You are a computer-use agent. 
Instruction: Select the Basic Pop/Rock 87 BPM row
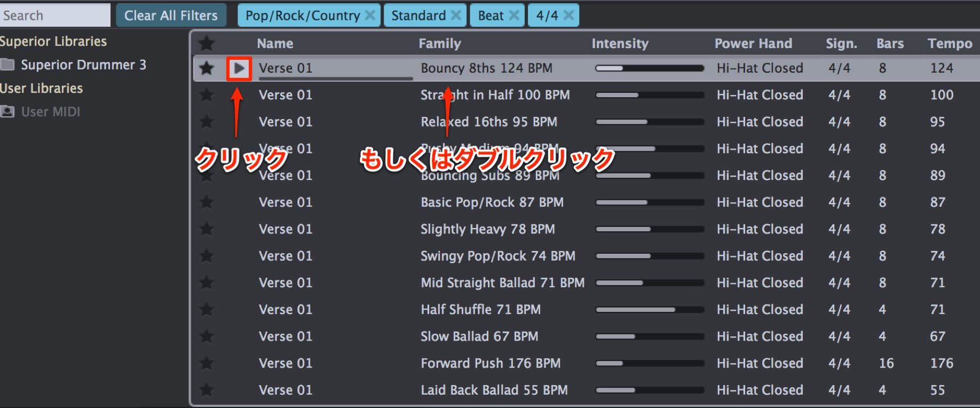tap(586, 202)
